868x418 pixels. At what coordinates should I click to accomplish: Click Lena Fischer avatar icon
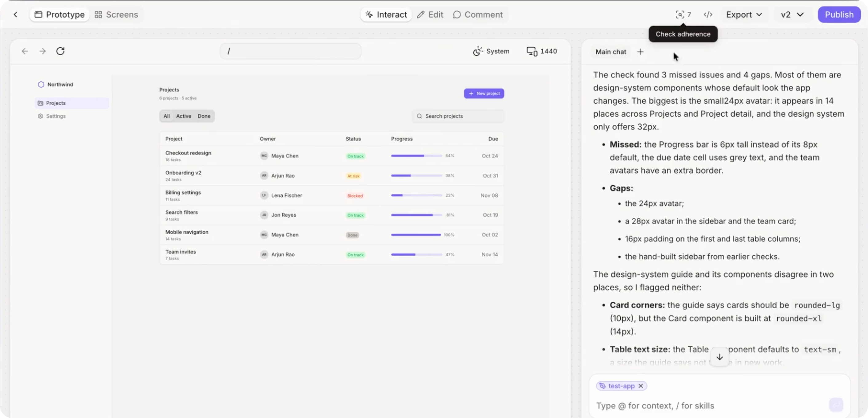click(x=264, y=195)
